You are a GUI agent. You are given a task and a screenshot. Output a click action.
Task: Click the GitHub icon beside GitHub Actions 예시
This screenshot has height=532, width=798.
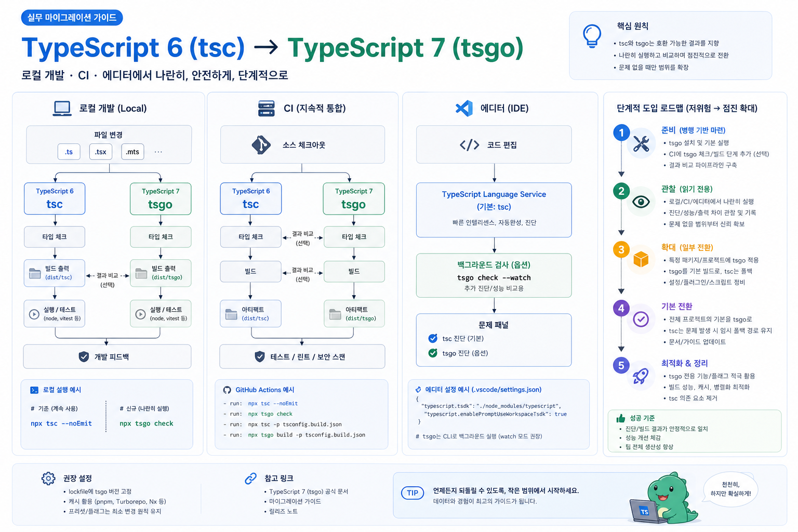[x=227, y=390]
